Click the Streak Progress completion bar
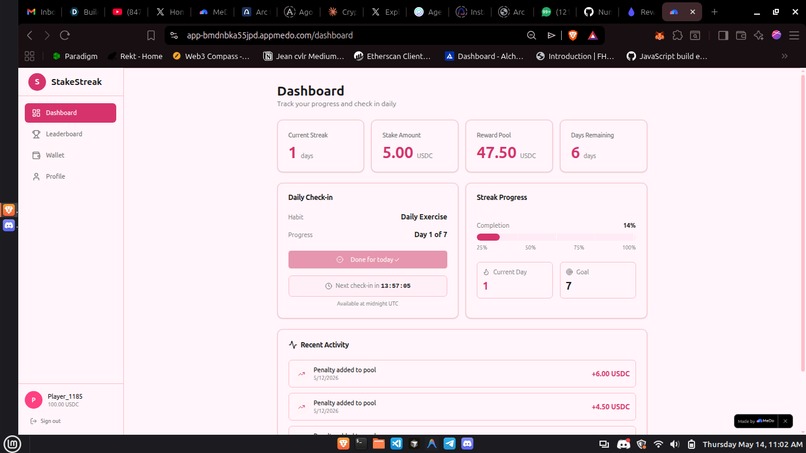Image resolution: width=806 pixels, height=453 pixels. click(556, 237)
